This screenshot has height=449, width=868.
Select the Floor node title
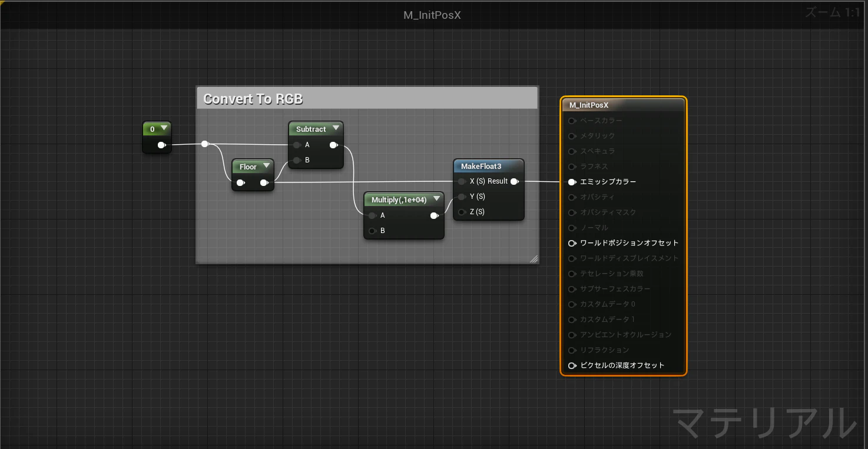248,167
